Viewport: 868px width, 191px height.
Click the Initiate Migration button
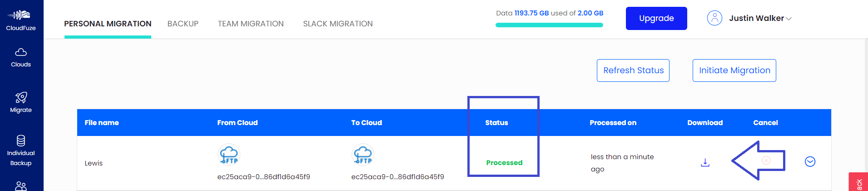click(x=734, y=70)
